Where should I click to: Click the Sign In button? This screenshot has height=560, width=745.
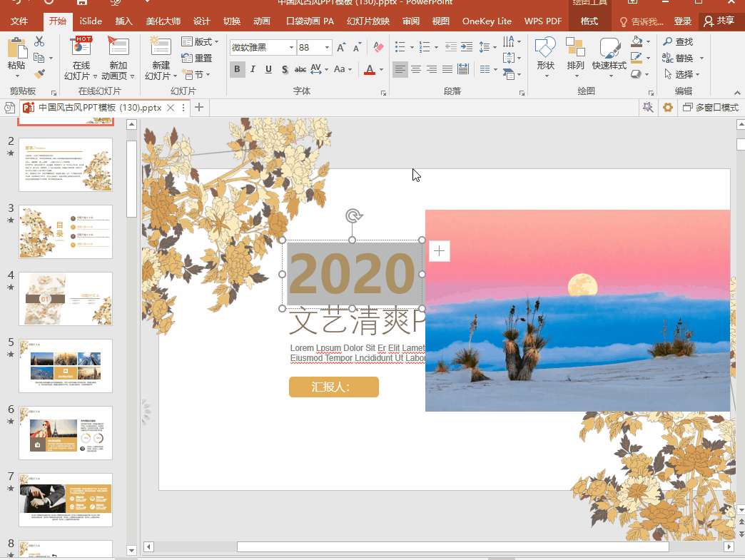point(682,21)
